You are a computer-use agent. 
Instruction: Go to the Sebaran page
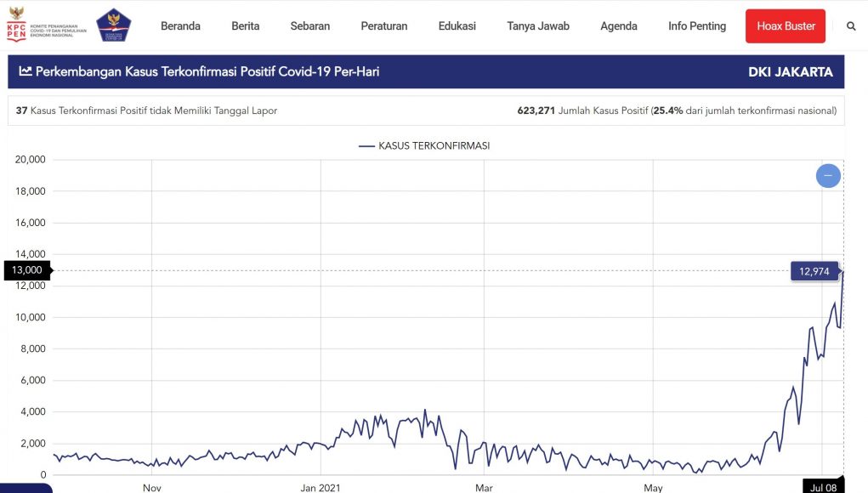coord(310,26)
